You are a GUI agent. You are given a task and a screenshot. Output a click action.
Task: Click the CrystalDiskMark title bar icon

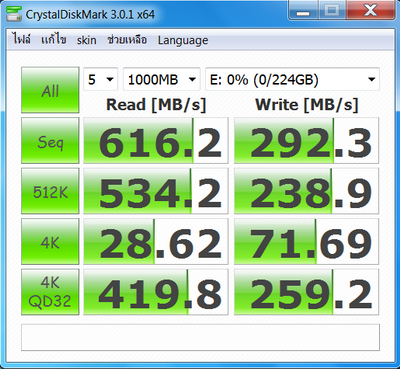[x=13, y=14]
